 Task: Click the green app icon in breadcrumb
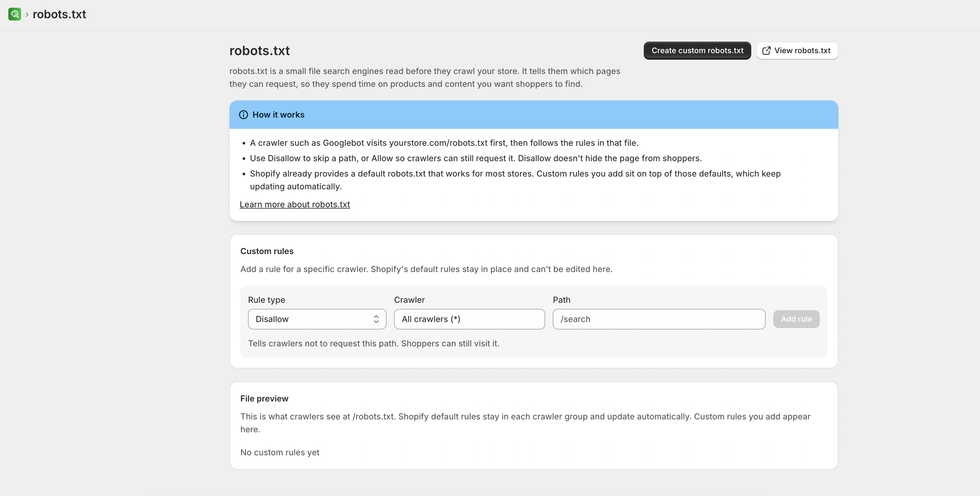point(14,14)
